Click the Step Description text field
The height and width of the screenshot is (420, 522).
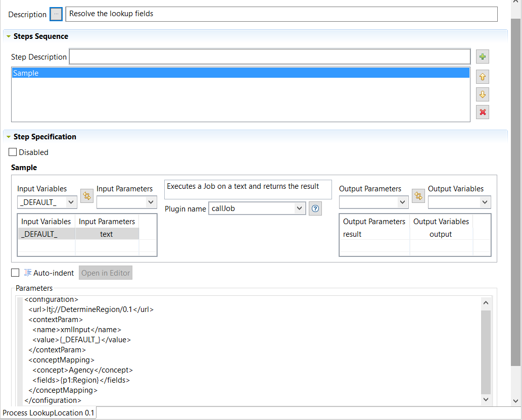[269, 57]
